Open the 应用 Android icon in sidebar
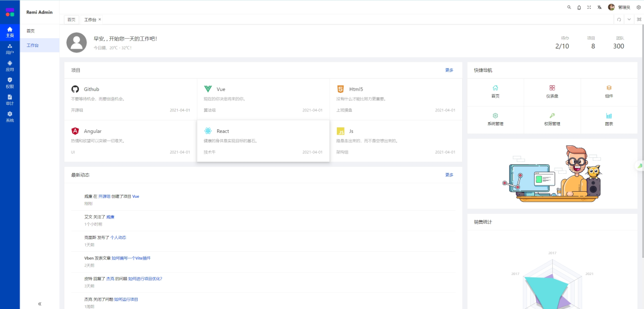This screenshot has height=309, width=644. pos(10,65)
